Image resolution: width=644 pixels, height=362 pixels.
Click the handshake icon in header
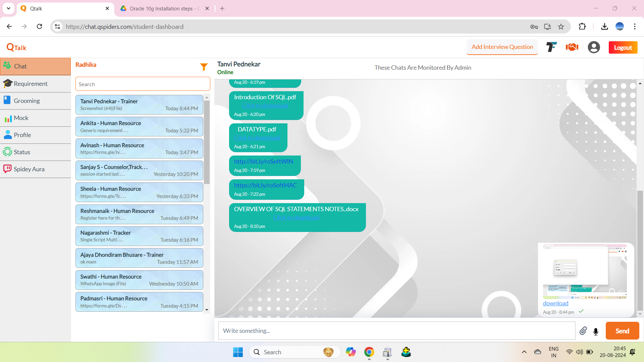[572, 47]
